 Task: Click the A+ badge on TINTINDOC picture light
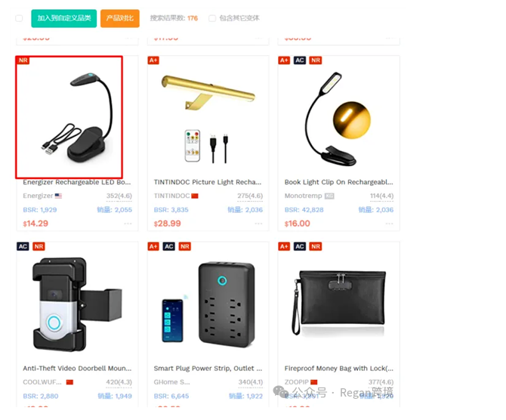click(x=153, y=60)
